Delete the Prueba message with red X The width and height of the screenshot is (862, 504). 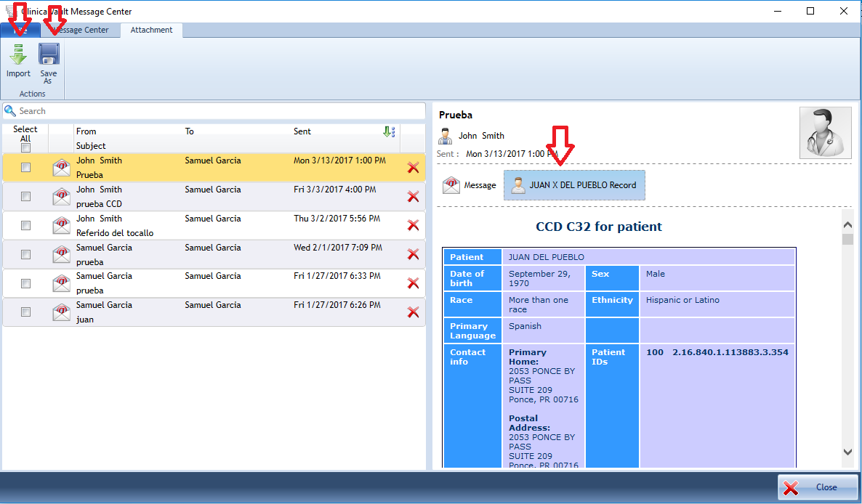click(413, 168)
